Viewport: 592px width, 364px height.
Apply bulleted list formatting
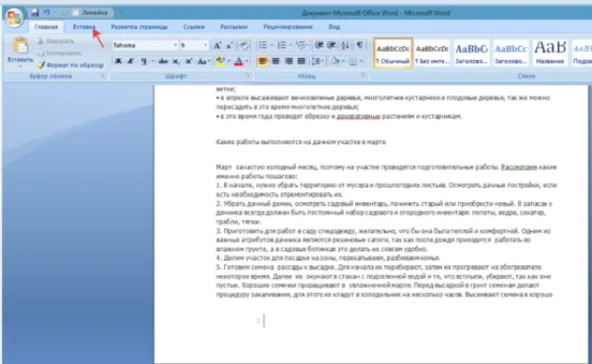(x=263, y=45)
